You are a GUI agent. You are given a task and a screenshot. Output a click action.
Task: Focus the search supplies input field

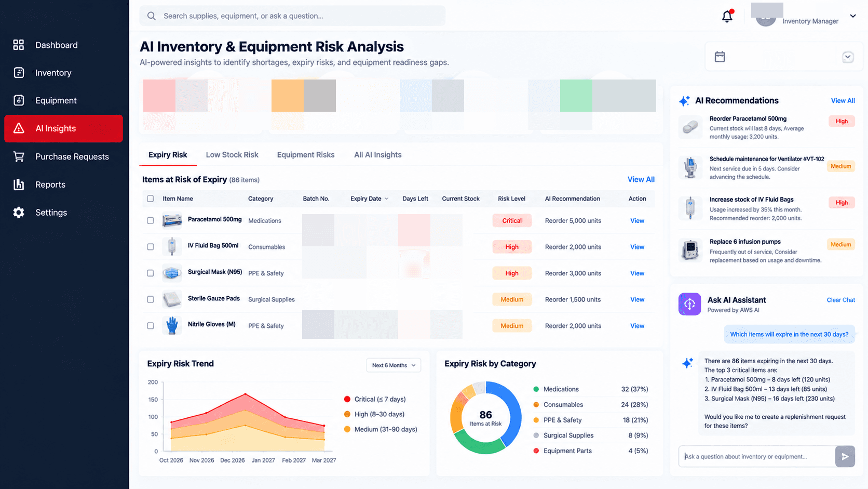click(292, 16)
